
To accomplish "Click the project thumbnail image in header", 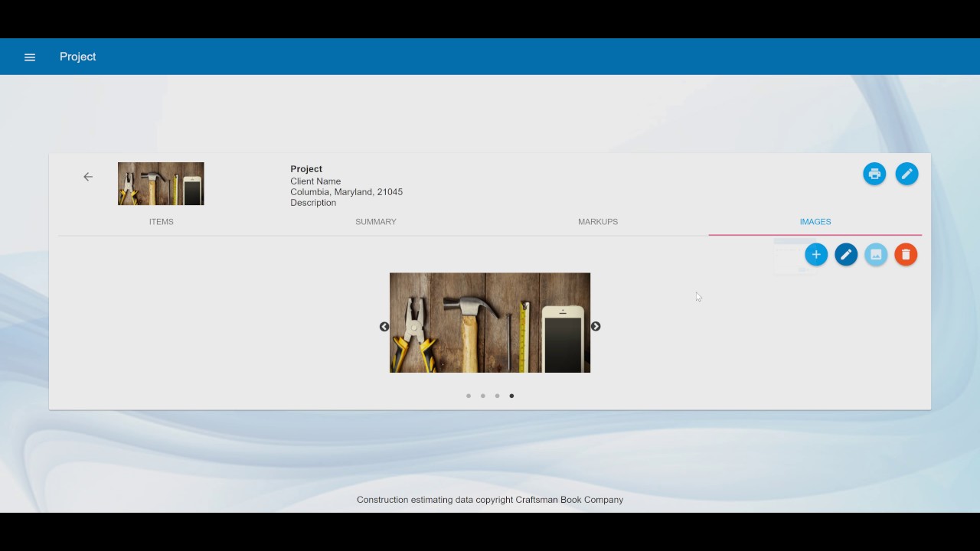I will pyautogui.click(x=161, y=184).
